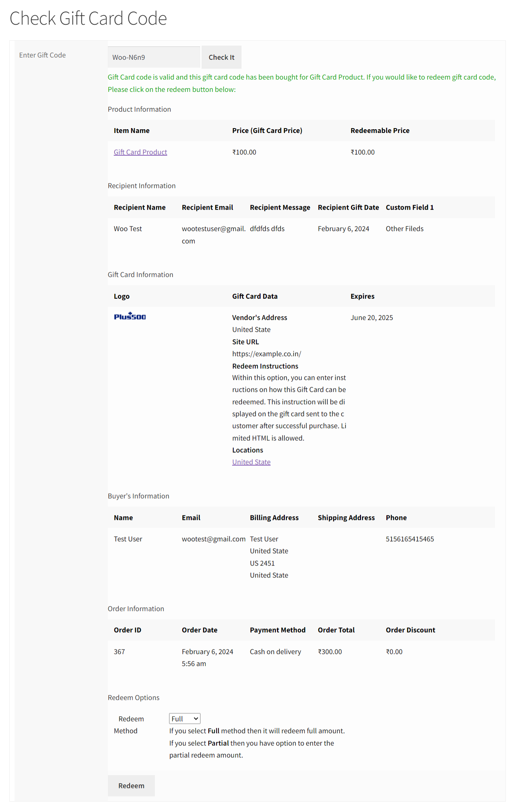Screen dimensions: 523x812
Task: Open the Gift Card Product link
Action: click(140, 152)
